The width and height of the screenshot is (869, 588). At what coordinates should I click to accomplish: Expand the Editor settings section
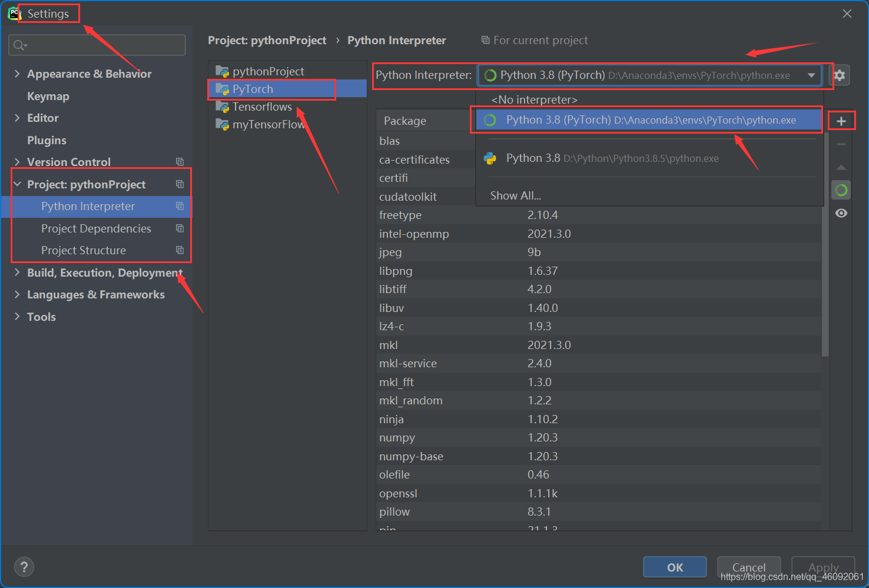click(17, 118)
